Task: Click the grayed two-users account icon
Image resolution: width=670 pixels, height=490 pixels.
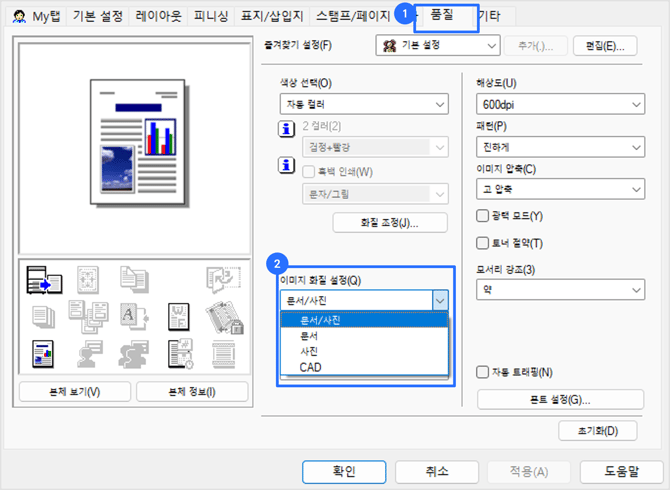Action: 134,354
